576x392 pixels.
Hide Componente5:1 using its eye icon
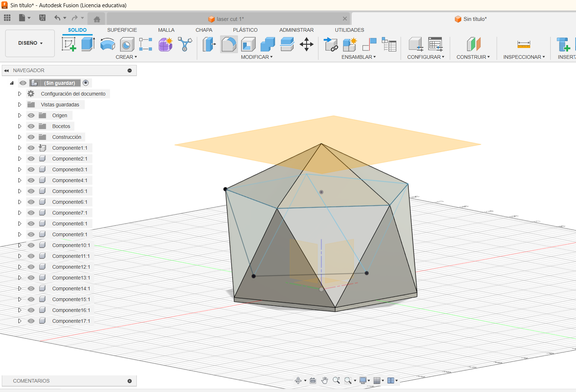click(x=31, y=191)
